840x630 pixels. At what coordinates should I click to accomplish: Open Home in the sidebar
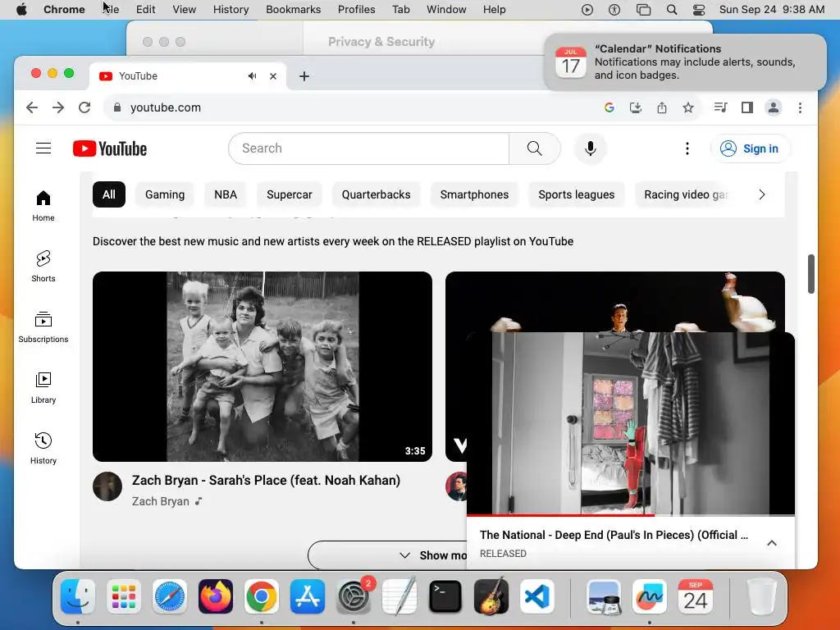point(43,206)
